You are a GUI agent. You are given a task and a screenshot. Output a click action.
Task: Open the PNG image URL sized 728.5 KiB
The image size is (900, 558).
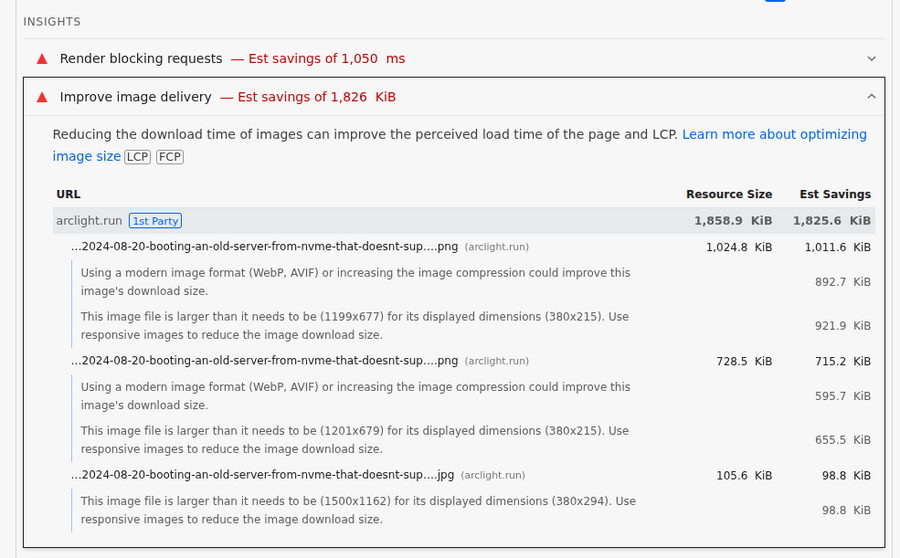click(x=264, y=361)
